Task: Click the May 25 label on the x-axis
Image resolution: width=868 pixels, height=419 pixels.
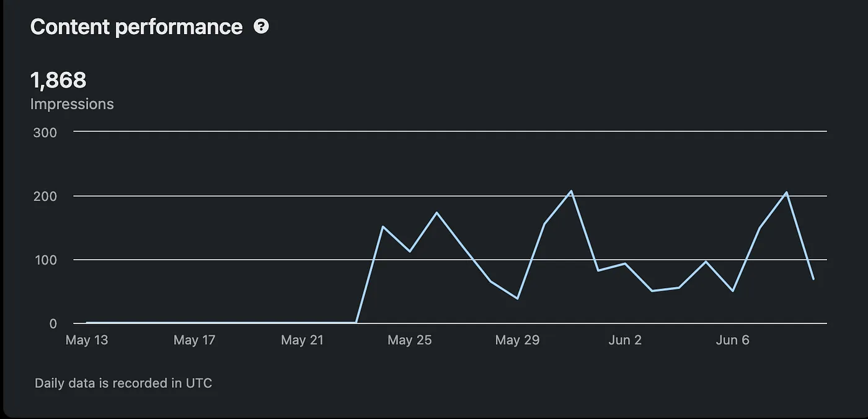Action: [410, 340]
